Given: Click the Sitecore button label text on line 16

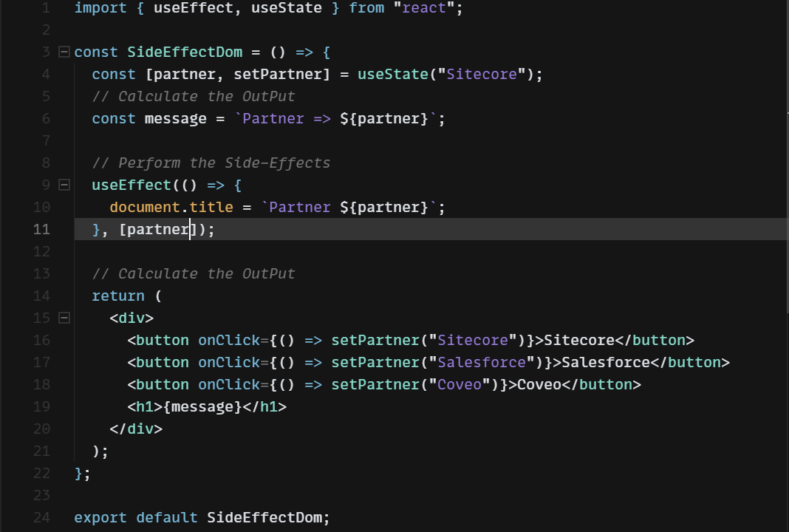Looking at the screenshot, I should click(x=579, y=340).
